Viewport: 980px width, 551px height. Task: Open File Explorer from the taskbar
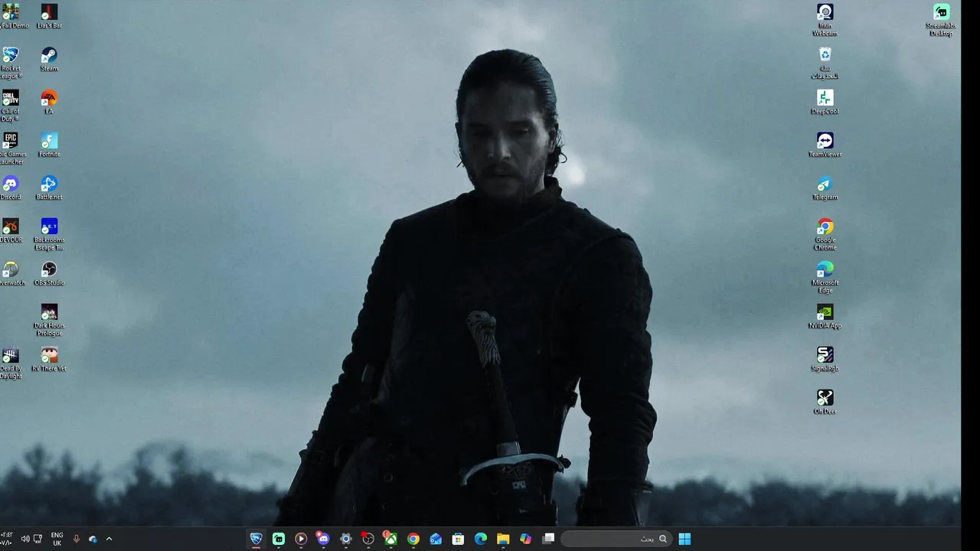(x=503, y=539)
